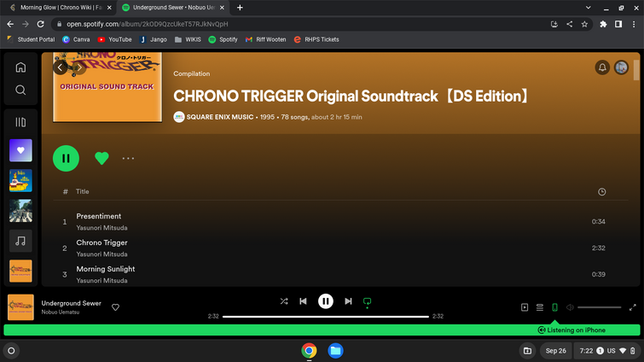Pause album with large green button

coord(66,158)
